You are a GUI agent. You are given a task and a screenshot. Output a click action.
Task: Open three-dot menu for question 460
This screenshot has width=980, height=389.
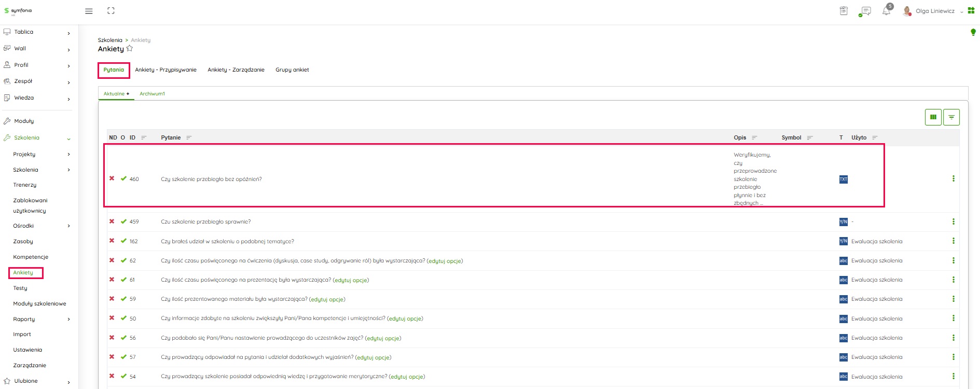(953, 179)
